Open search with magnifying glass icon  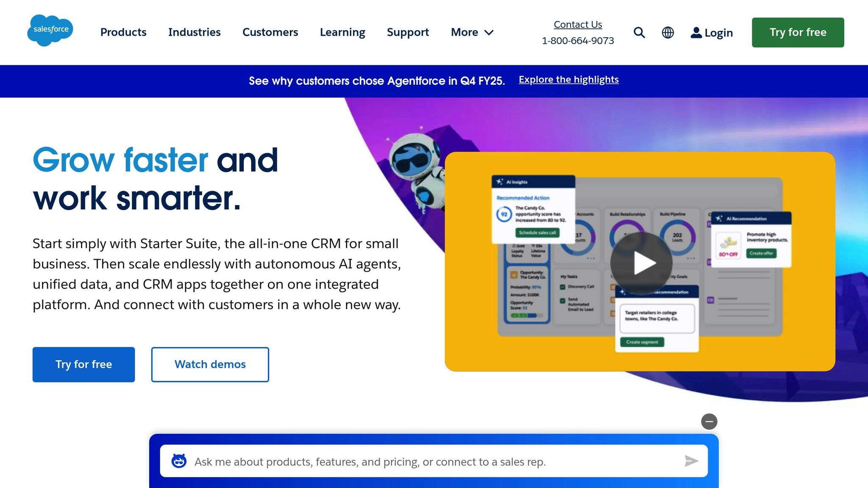click(639, 33)
